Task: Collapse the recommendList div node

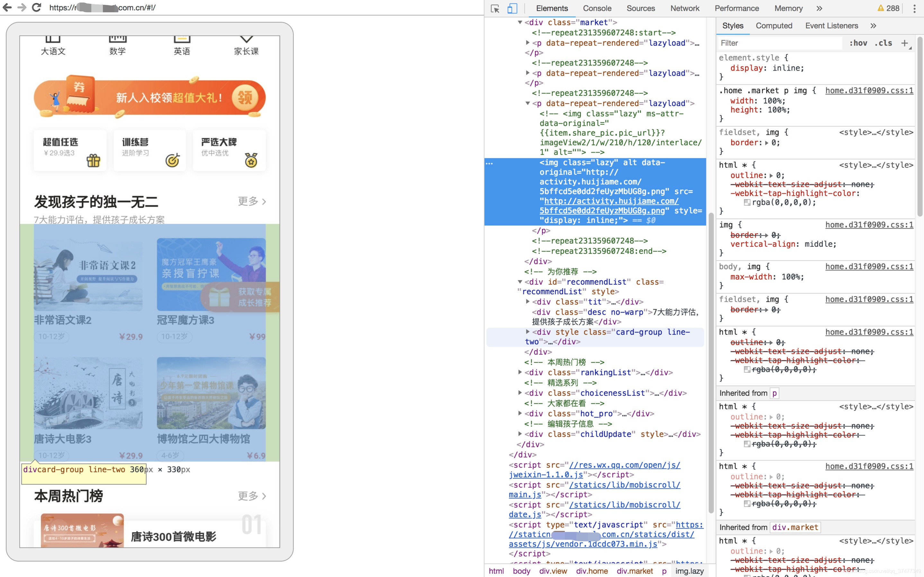Action: tap(520, 282)
